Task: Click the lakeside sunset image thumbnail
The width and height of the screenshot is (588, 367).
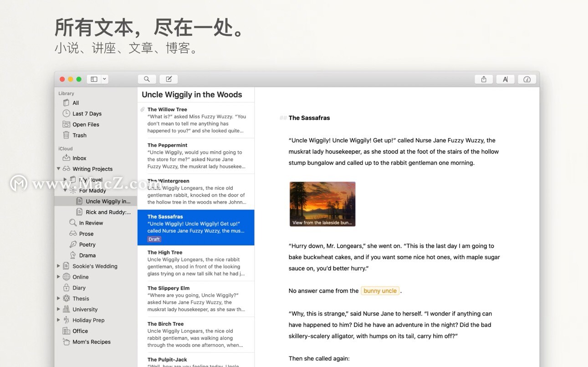Action: (x=322, y=204)
